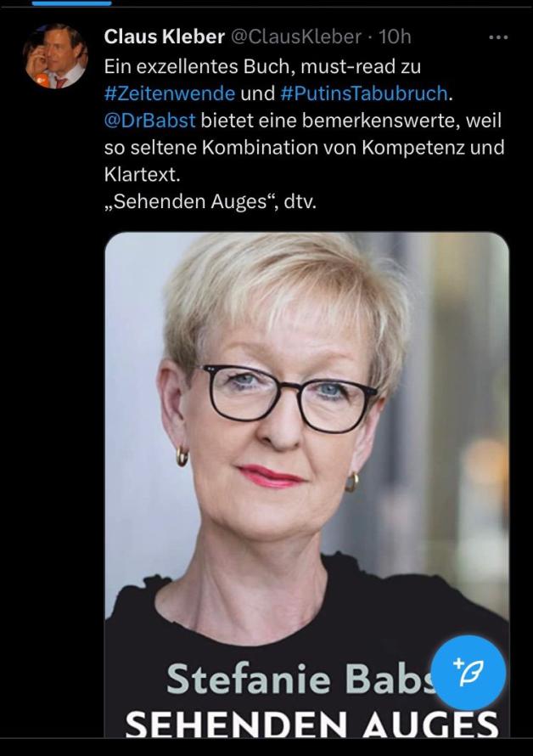The width and height of the screenshot is (533, 756).
Task: Click the 10h tweet timestamp
Action: [x=395, y=37]
